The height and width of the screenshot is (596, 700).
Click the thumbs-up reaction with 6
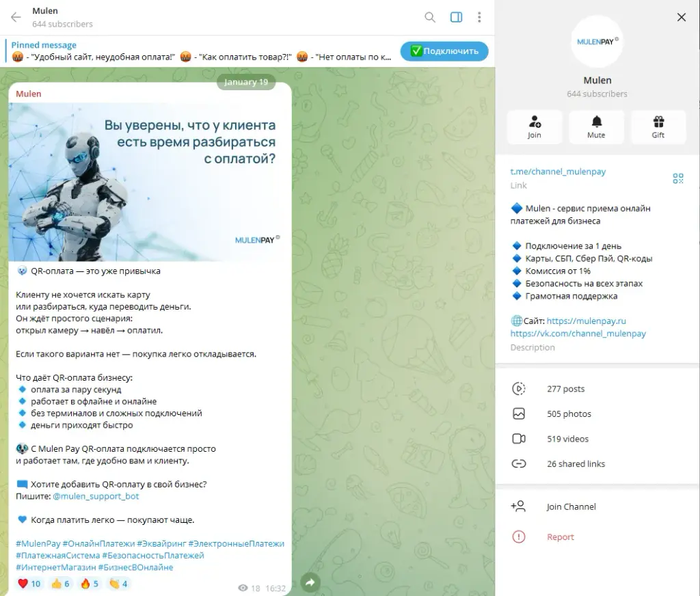[60, 584]
